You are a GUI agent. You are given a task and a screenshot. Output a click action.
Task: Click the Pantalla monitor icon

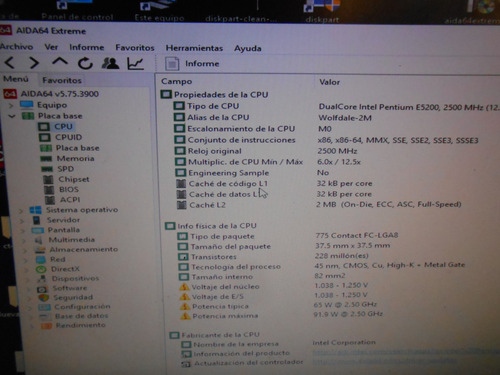pyautogui.click(x=37, y=230)
